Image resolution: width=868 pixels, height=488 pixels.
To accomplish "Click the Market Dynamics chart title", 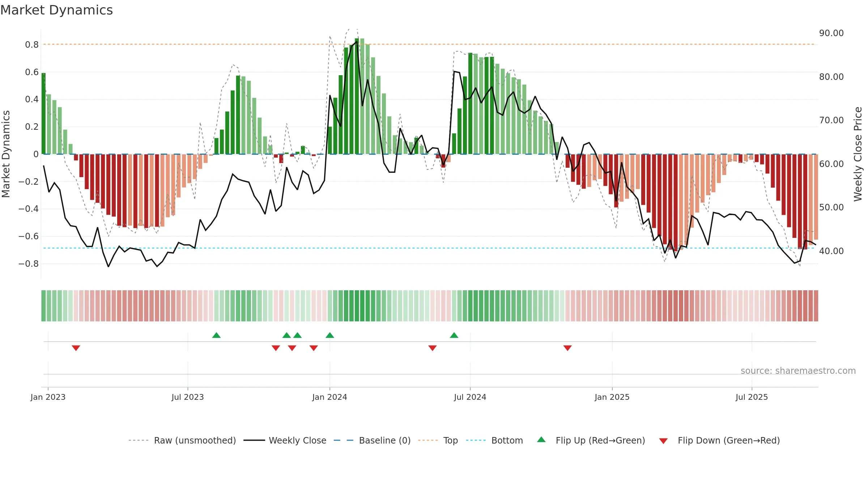I will point(56,10).
